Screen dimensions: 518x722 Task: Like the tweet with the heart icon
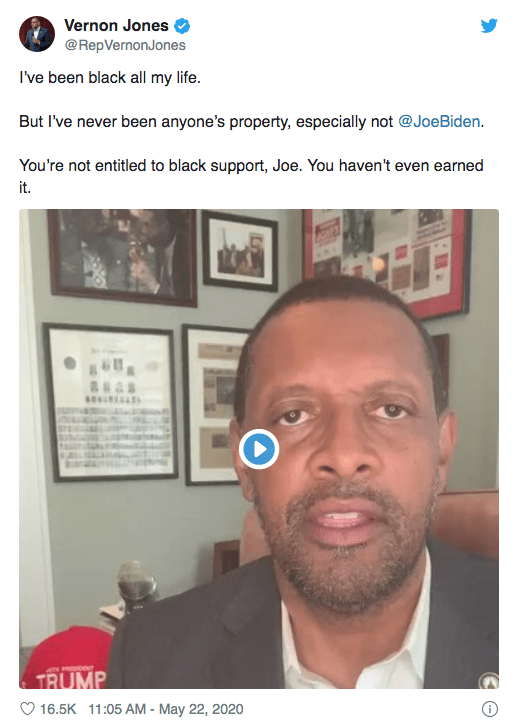pos(28,709)
